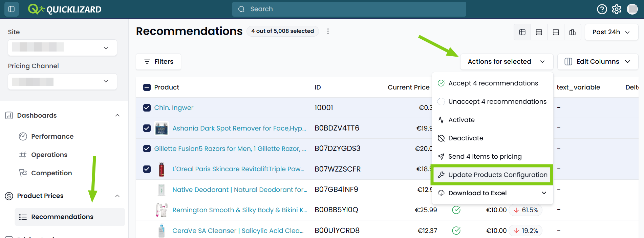The image size is (644, 238).
Task: Select Update Products Configuration
Action: point(493,175)
